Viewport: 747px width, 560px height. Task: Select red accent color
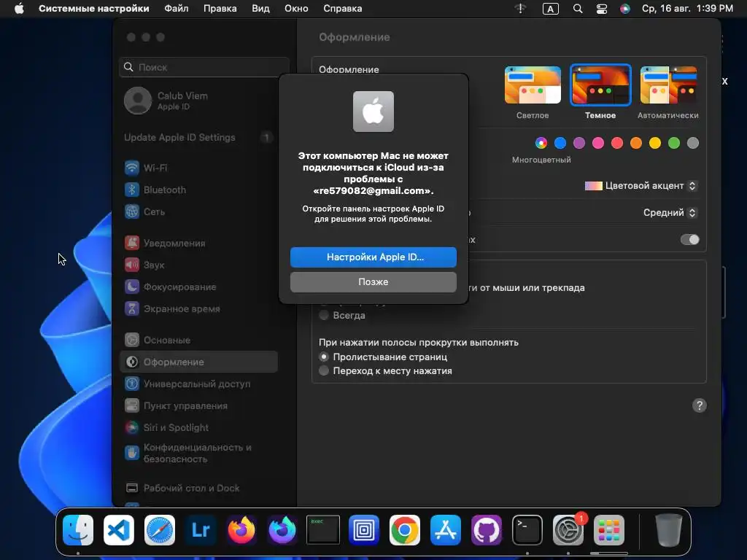617,143
